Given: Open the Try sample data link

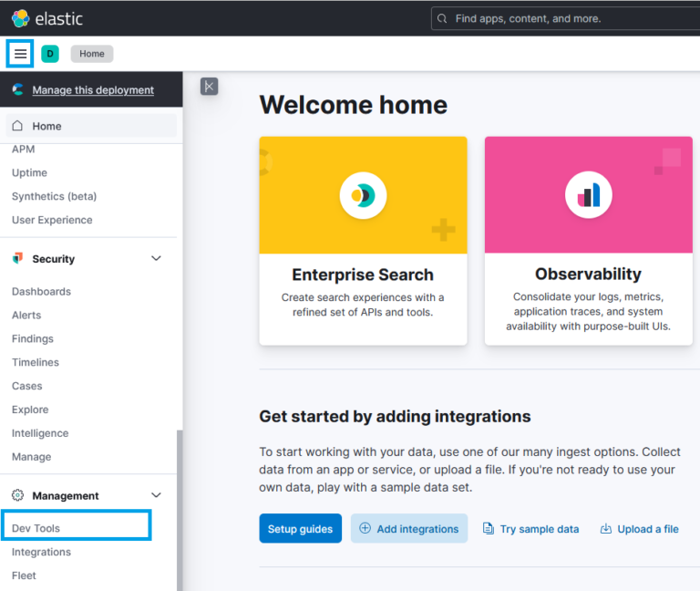Looking at the screenshot, I should 530,529.
